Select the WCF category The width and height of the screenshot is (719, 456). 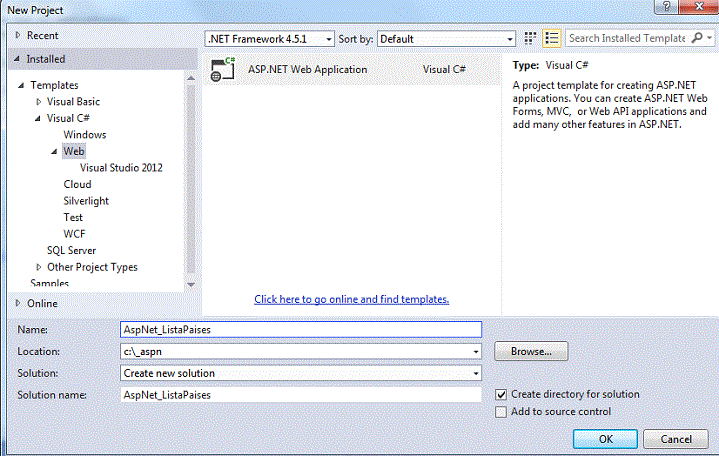(x=74, y=234)
